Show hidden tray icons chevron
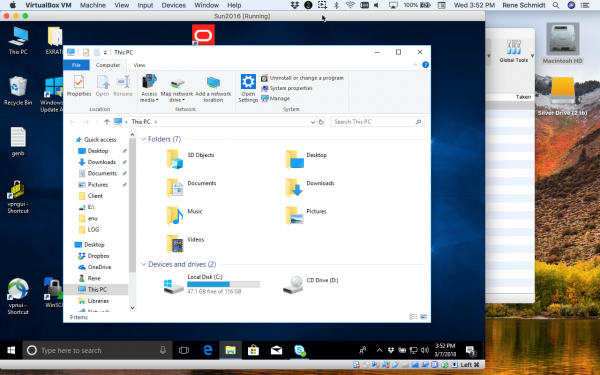This screenshot has width=600, height=375. pos(380,350)
